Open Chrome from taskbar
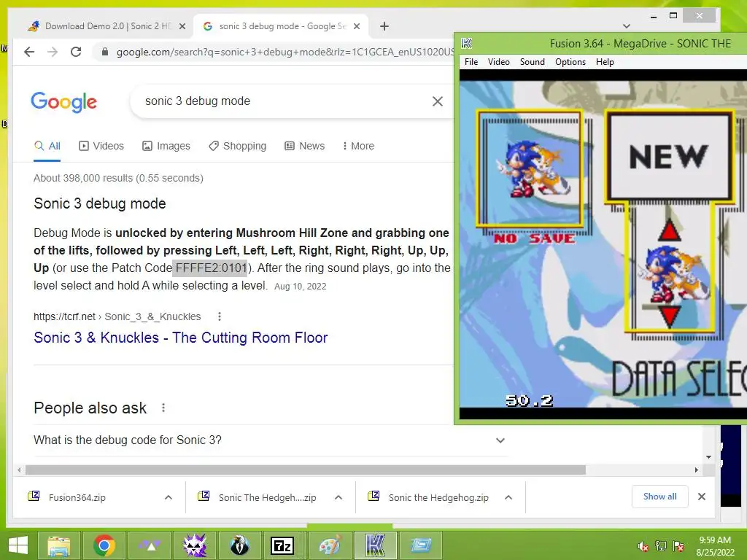Viewport: 747px width, 560px height. (104, 545)
